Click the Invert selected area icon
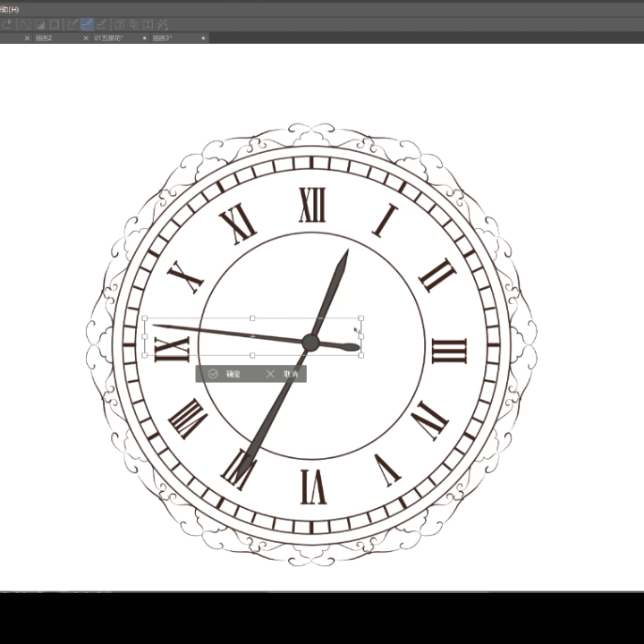The height and width of the screenshot is (644, 644). [x=40, y=24]
